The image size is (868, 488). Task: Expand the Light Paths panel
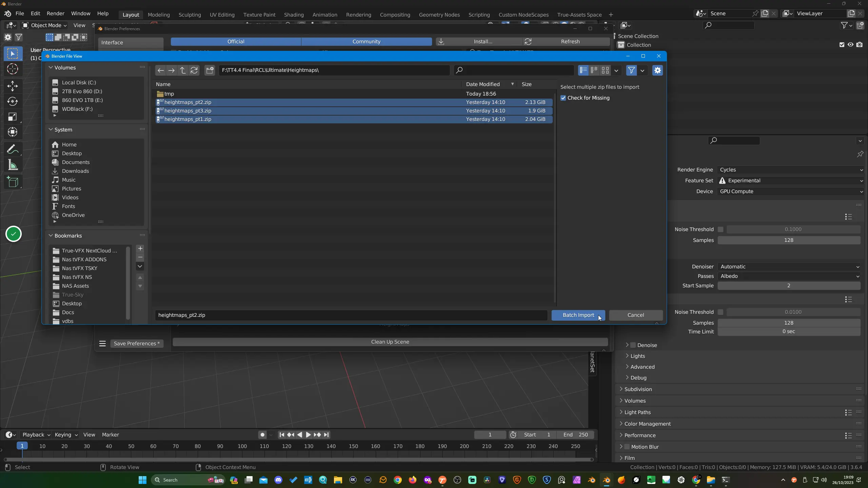click(637, 412)
